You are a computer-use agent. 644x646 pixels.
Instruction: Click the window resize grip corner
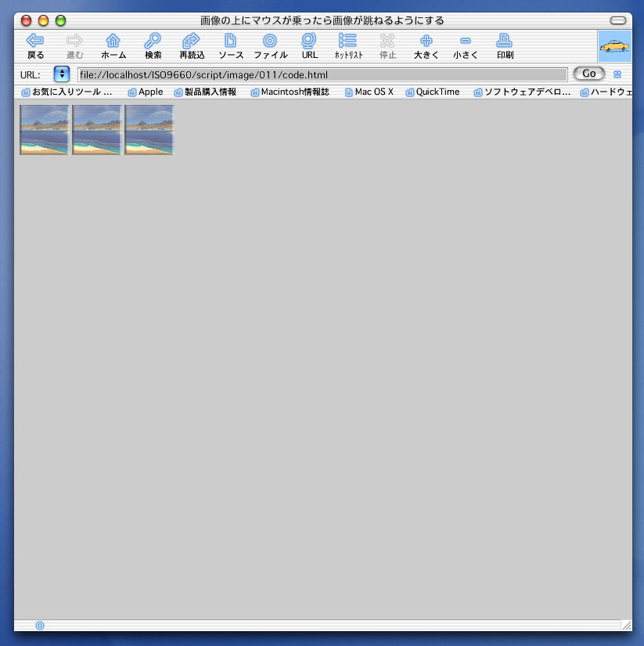[626, 626]
